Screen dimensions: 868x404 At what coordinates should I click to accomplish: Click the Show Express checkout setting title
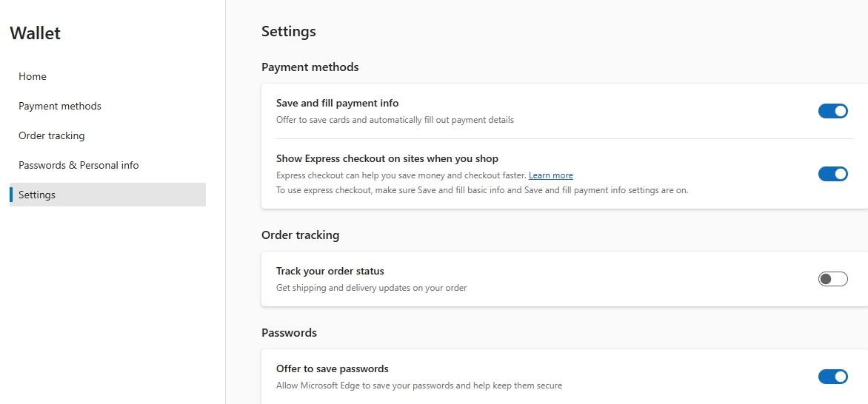387,158
